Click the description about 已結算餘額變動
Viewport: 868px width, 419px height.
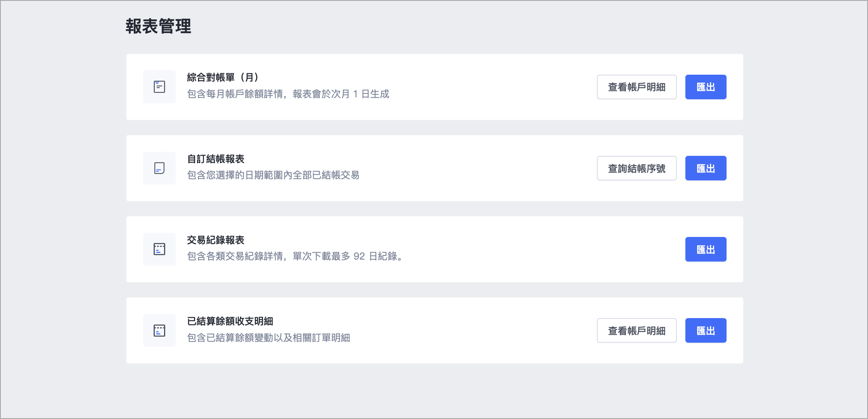click(268, 337)
